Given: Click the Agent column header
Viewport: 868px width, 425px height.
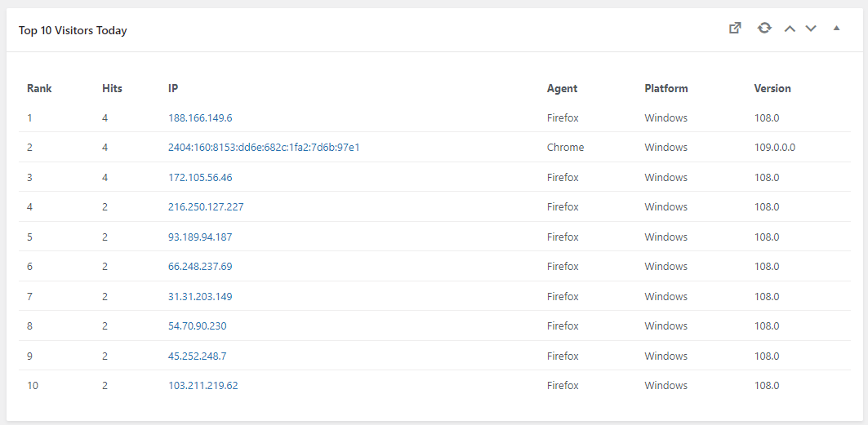Looking at the screenshot, I should click(x=562, y=88).
